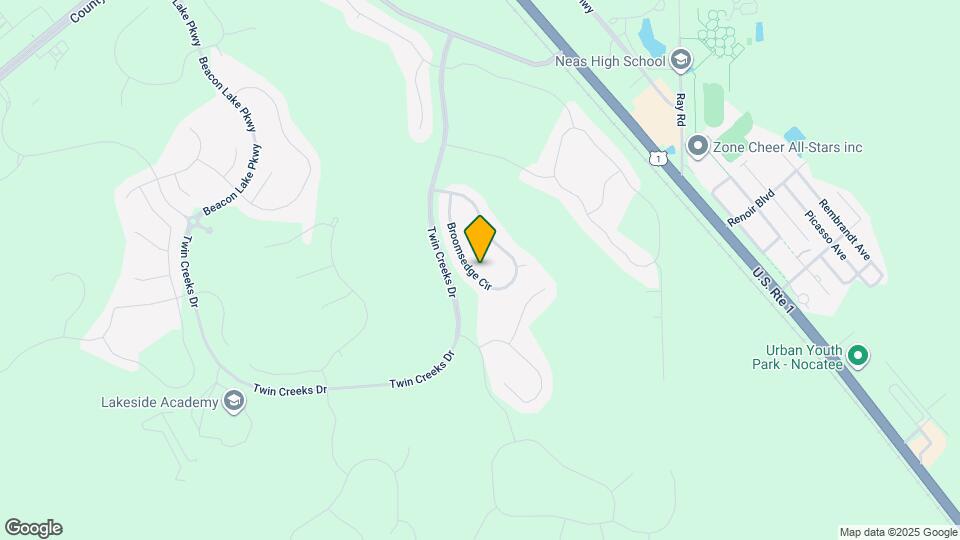Select the Renoir Blvd street label
Viewport: 960px width, 540px height.
(x=751, y=208)
